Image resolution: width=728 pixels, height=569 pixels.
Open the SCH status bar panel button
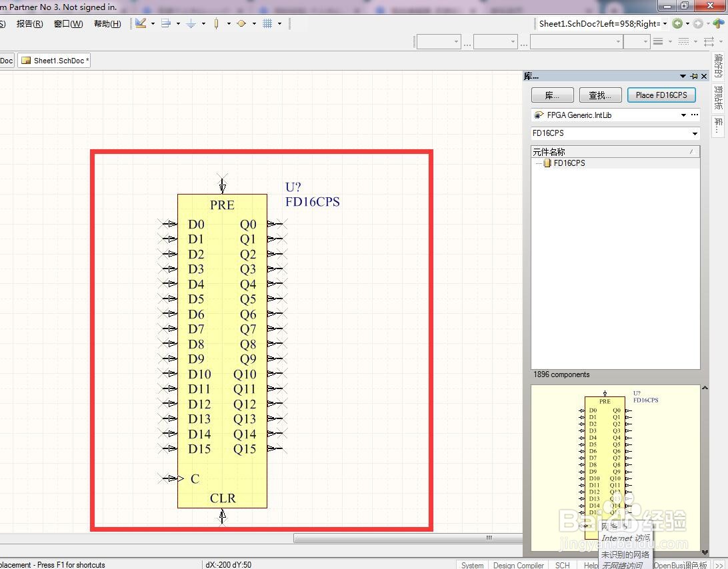[x=562, y=565]
